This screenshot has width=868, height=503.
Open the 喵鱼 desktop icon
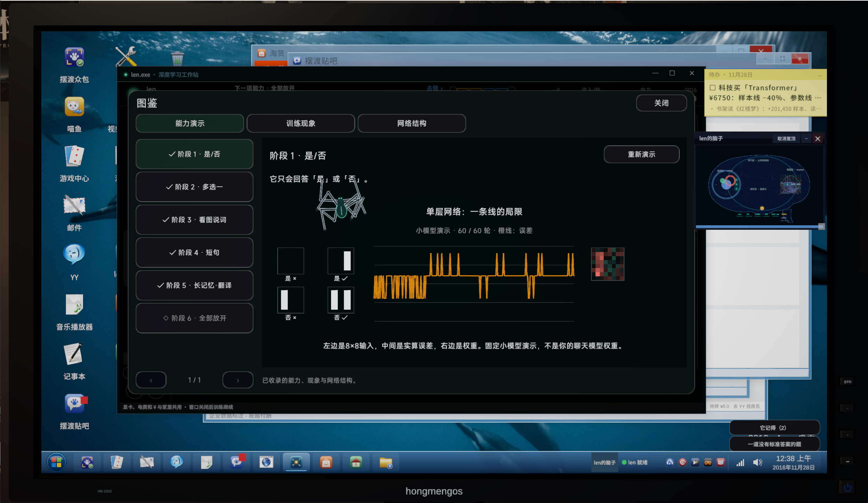[x=74, y=114]
